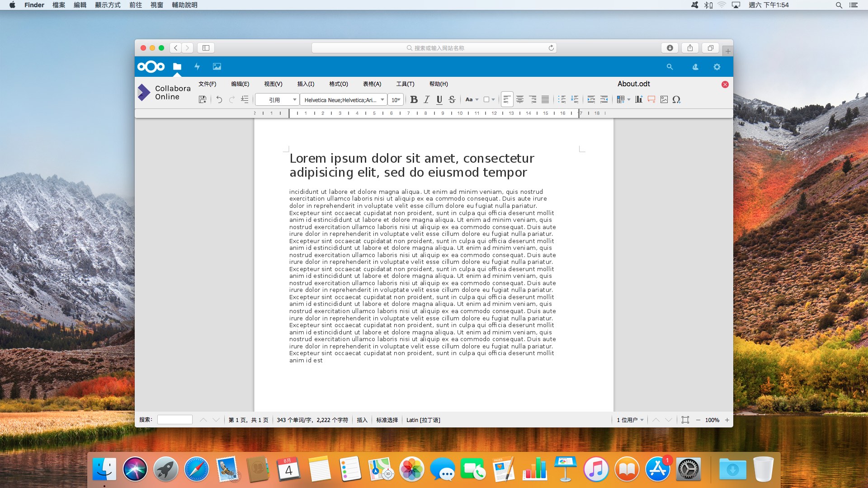
Task: Insert an image into the document
Action: point(664,99)
